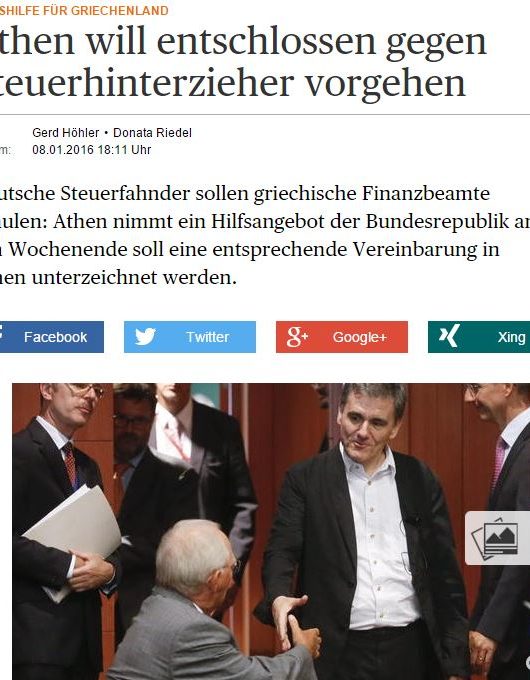This screenshot has width=530, height=680.
Task: Open author Gerd Höhler's page
Action: (x=65, y=133)
